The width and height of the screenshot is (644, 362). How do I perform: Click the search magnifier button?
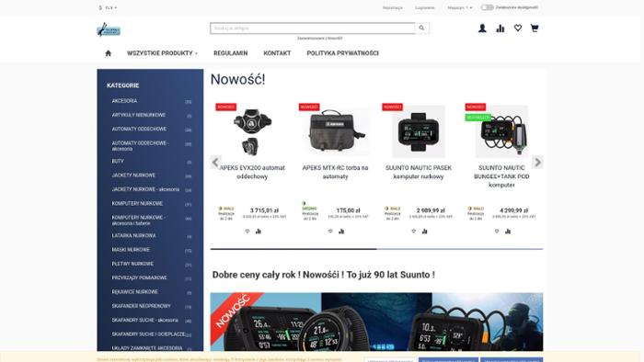pos(421,28)
